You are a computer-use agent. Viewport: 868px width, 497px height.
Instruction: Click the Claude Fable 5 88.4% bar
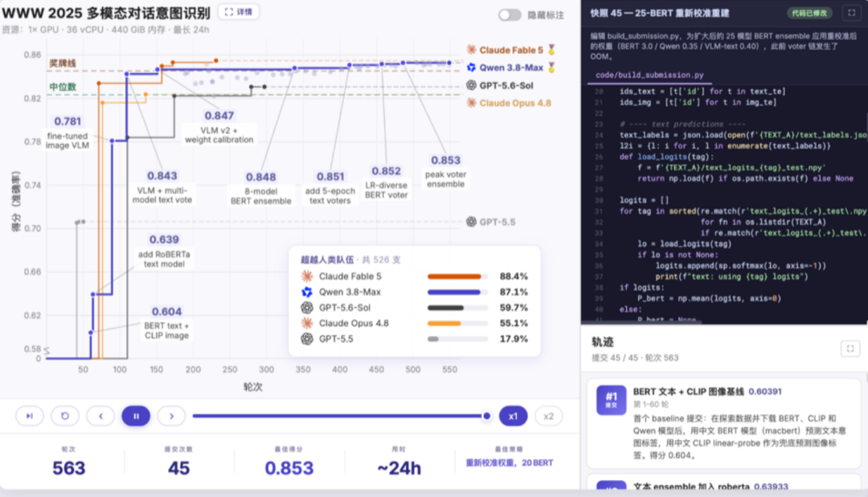(x=457, y=276)
